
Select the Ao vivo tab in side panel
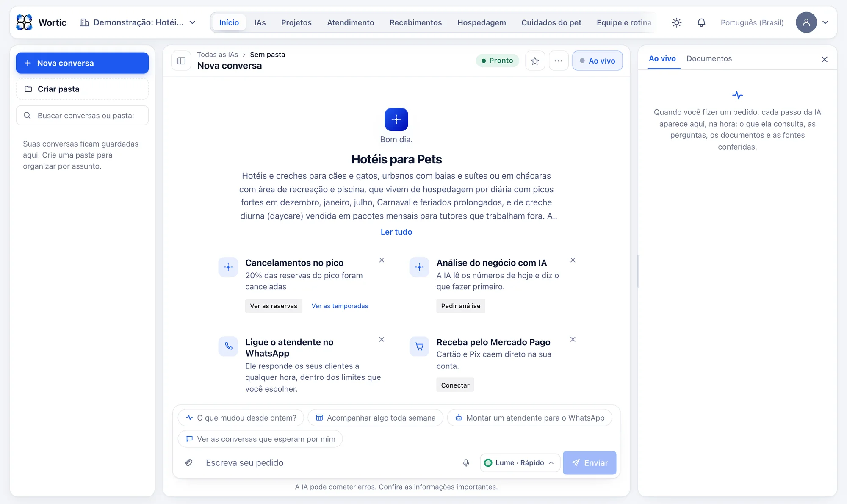coord(662,58)
